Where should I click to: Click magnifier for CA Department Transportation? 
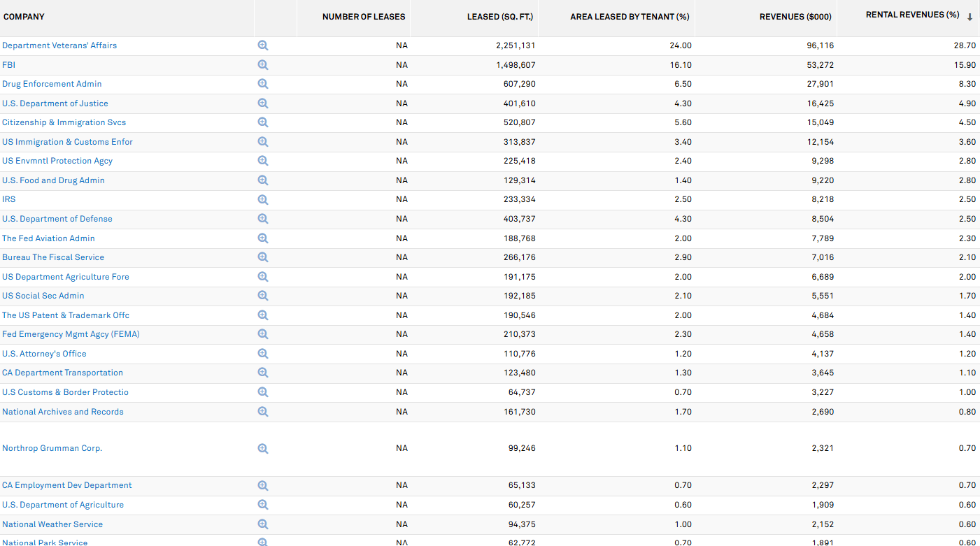point(262,373)
